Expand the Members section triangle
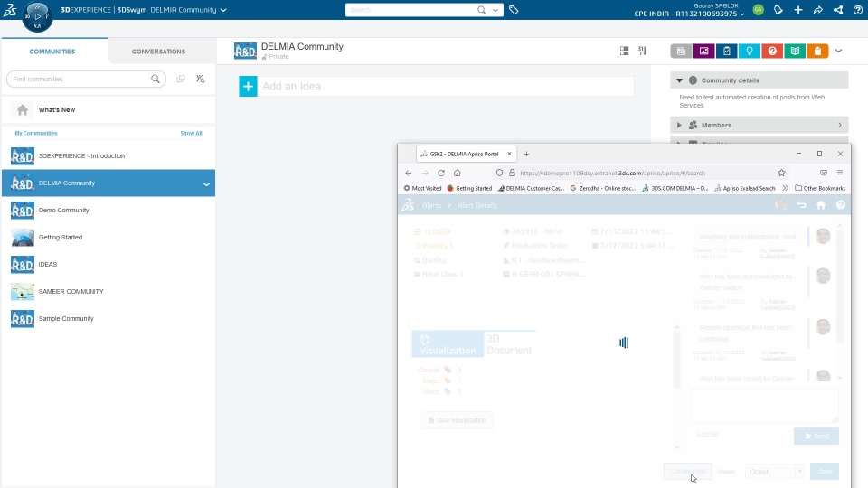The image size is (868, 488). pos(679,125)
